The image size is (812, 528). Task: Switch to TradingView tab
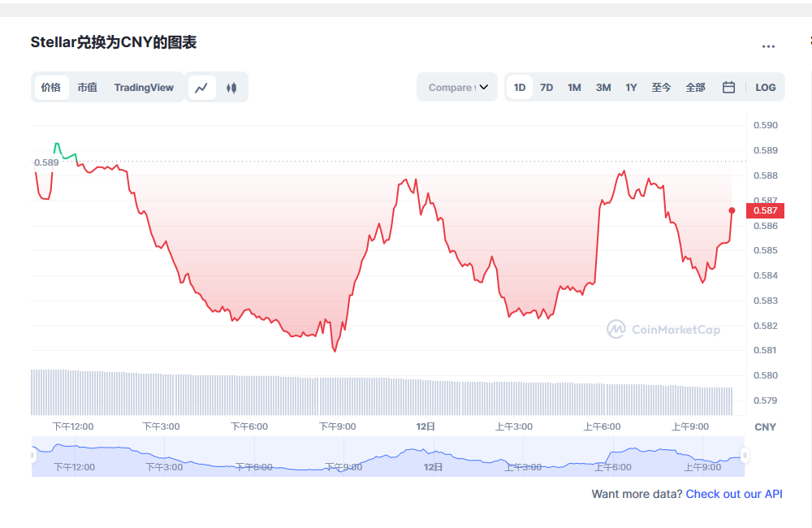(144, 88)
